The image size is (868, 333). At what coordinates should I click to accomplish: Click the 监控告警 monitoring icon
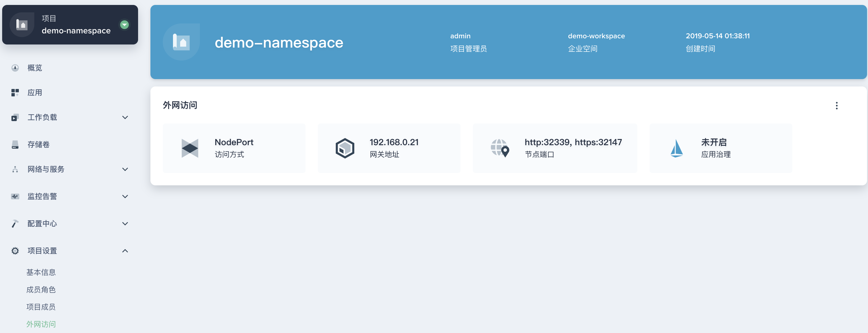pyautogui.click(x=15, y=196)
